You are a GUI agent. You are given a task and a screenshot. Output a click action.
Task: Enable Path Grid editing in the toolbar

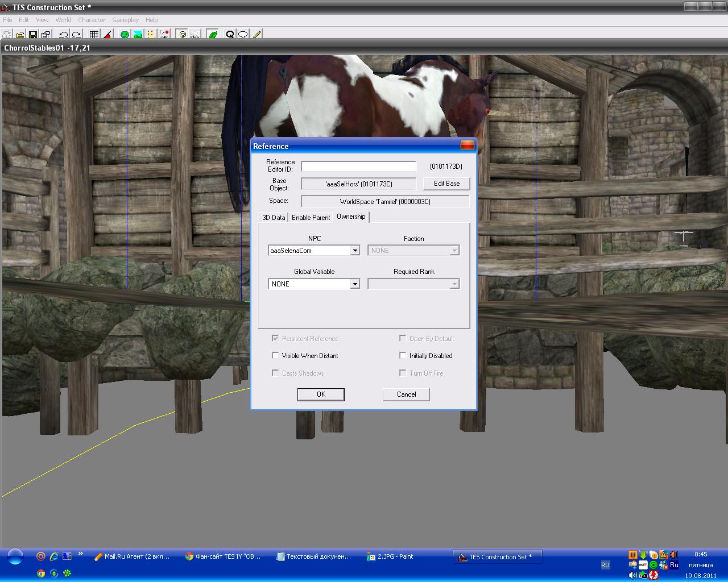pos(151,35)
